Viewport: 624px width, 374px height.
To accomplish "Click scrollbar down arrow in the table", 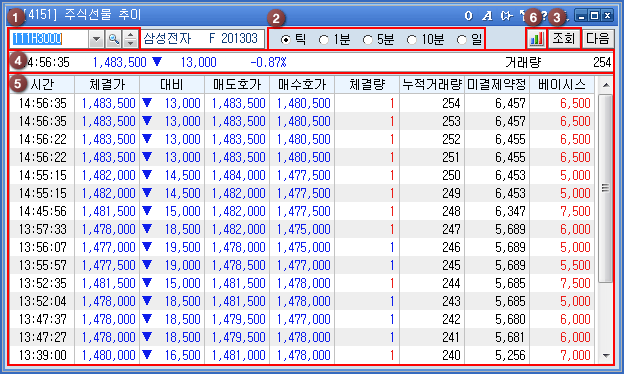I will coord(606,355).
